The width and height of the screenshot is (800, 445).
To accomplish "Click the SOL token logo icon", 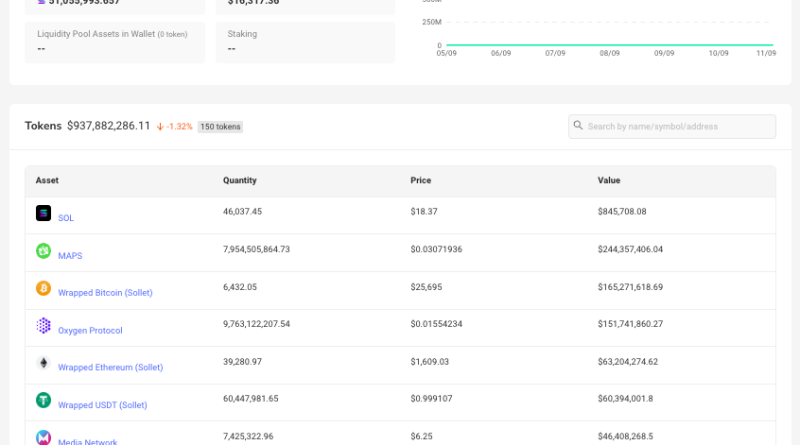I will [43, 213].
